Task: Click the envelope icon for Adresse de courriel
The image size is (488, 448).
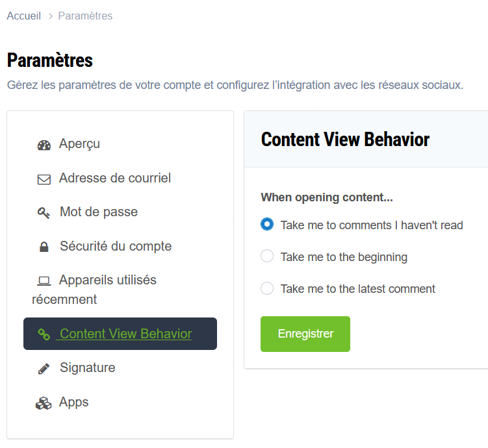Action: pyautogui.click(x=44, y=179)
